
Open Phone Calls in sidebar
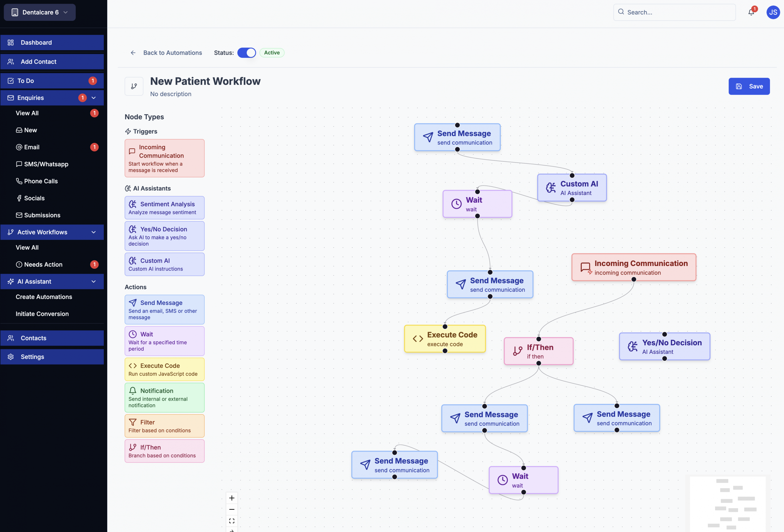(41, 181)
